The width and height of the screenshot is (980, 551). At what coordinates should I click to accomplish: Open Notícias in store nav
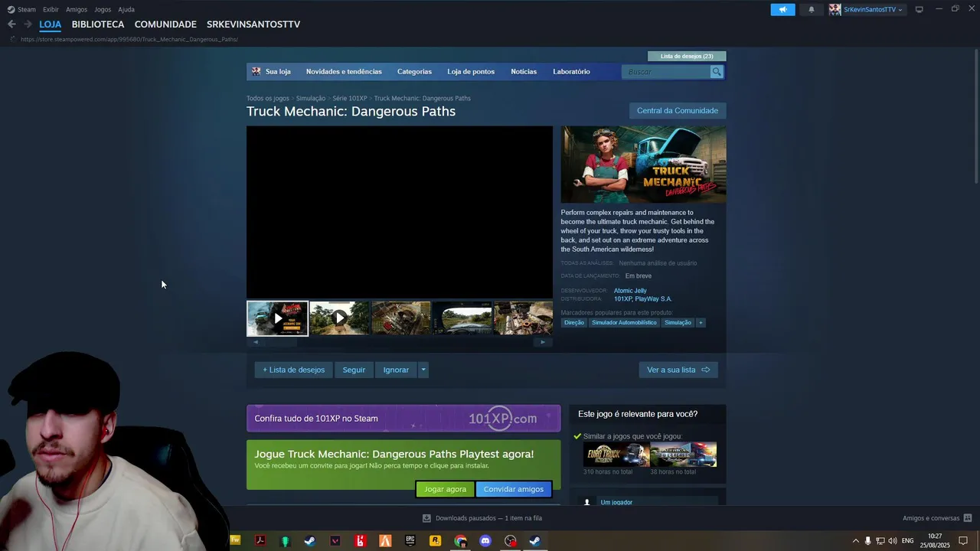pos(524,72)
